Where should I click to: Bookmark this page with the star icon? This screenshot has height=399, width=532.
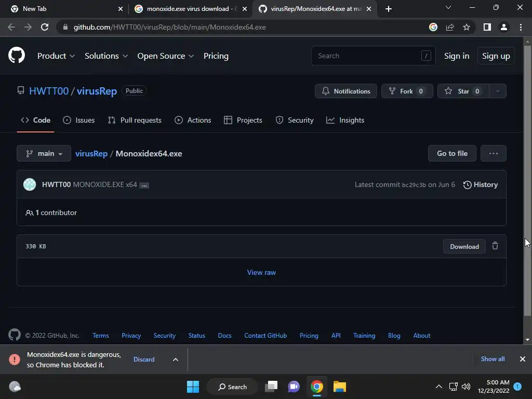[x=467, y=27]
